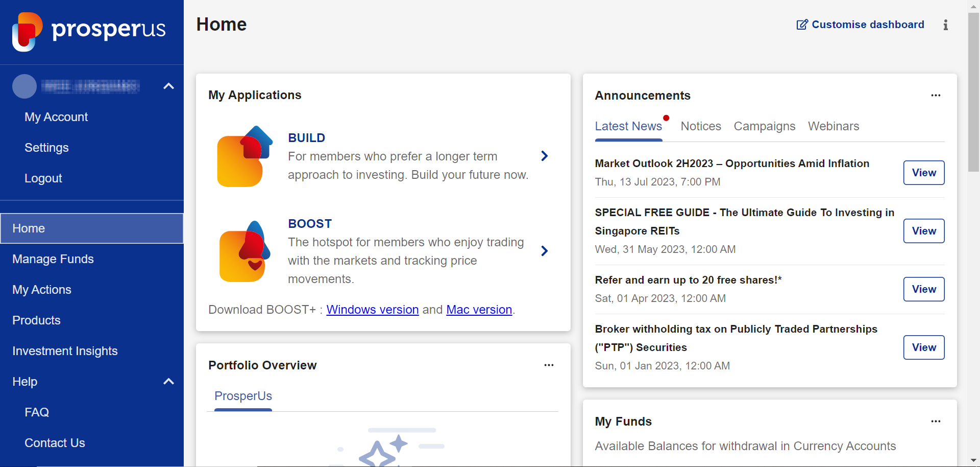Viewport: 980px width, 467px height.
Task: Open the info icon at top right
Action: 946,25
